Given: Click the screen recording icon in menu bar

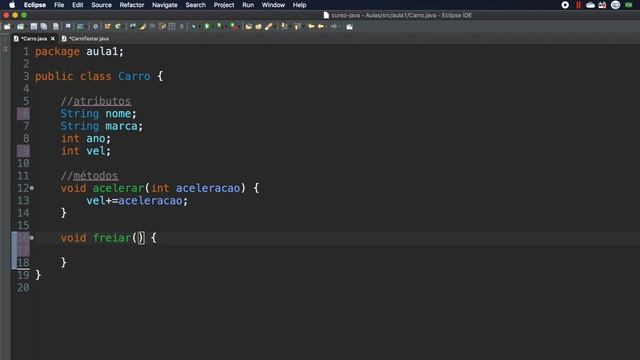Looking at the screenshot, I should (565, 5).
